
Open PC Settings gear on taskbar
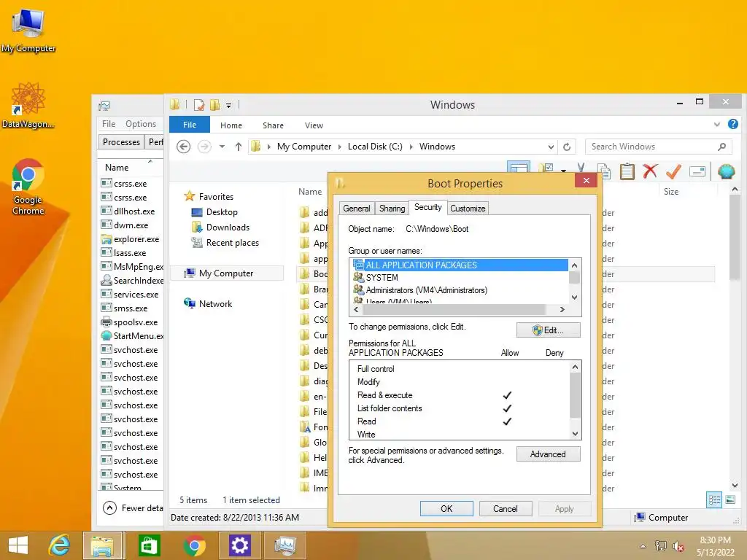tap(239, 545)
